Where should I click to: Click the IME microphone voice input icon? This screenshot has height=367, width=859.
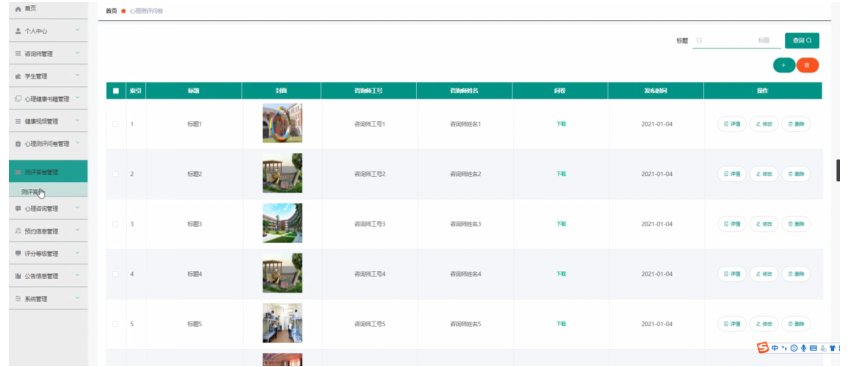tap(804, 348)
